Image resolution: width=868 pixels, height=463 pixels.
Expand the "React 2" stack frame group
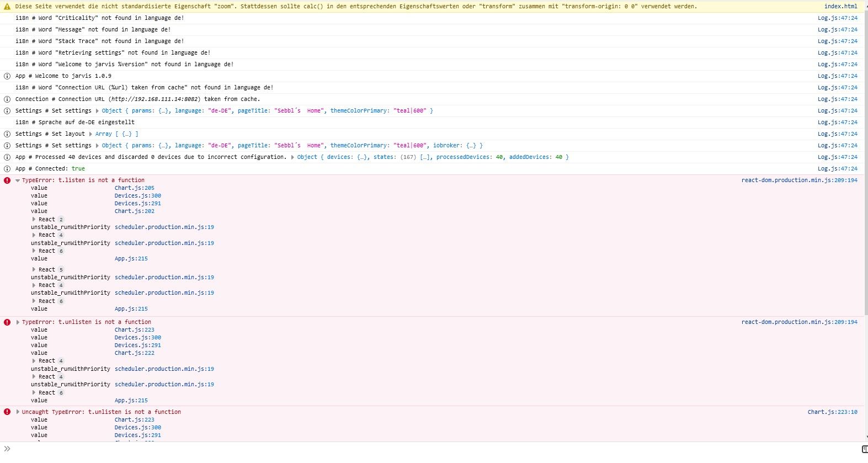point(34,220)
